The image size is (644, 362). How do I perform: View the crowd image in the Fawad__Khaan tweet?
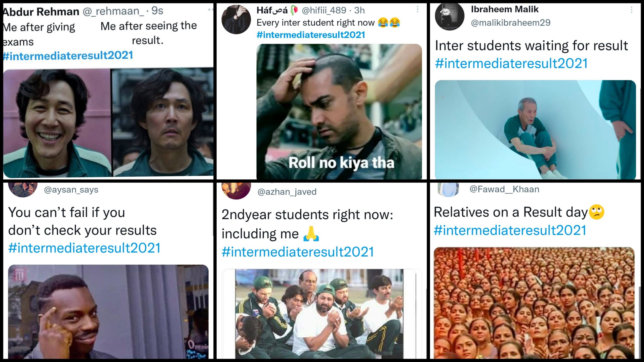coord(534,303)
